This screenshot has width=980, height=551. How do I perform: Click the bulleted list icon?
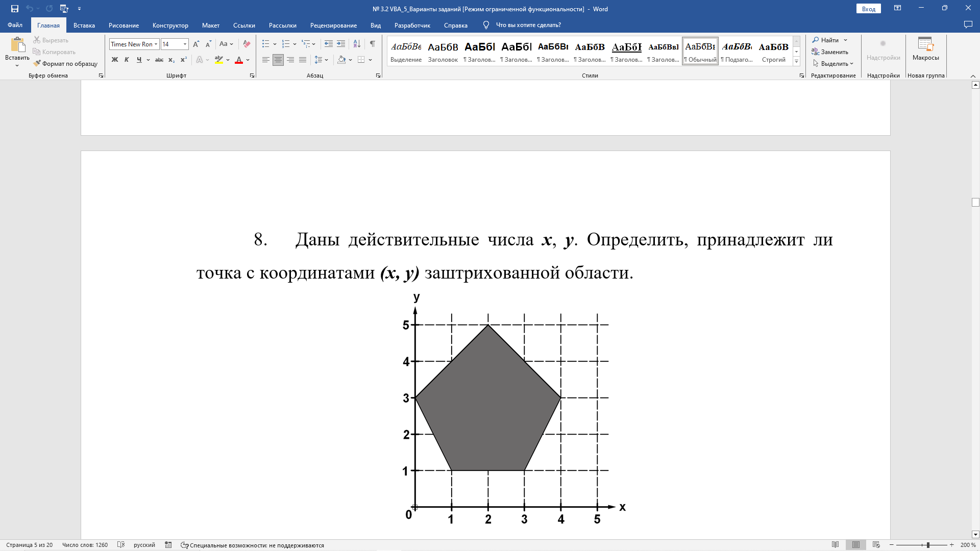point(265,44)
